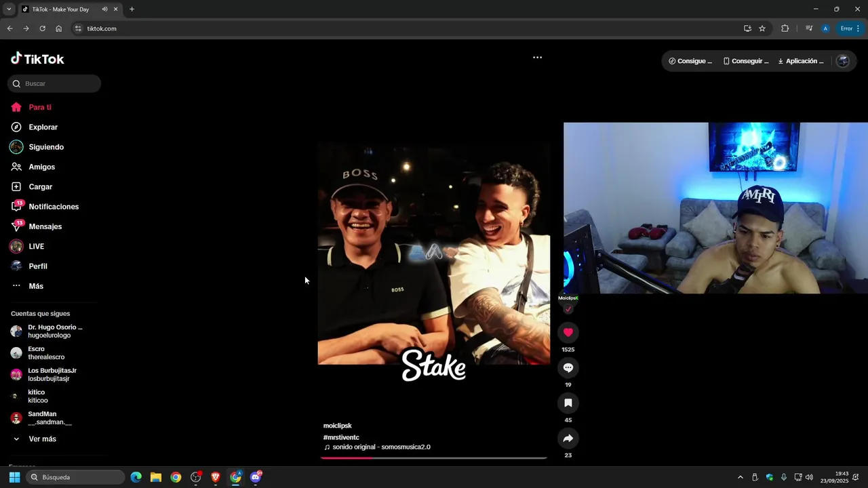
Task: Open the browser extensions puzzle icon
Action: pyautogui.click(x=785, y=28)
